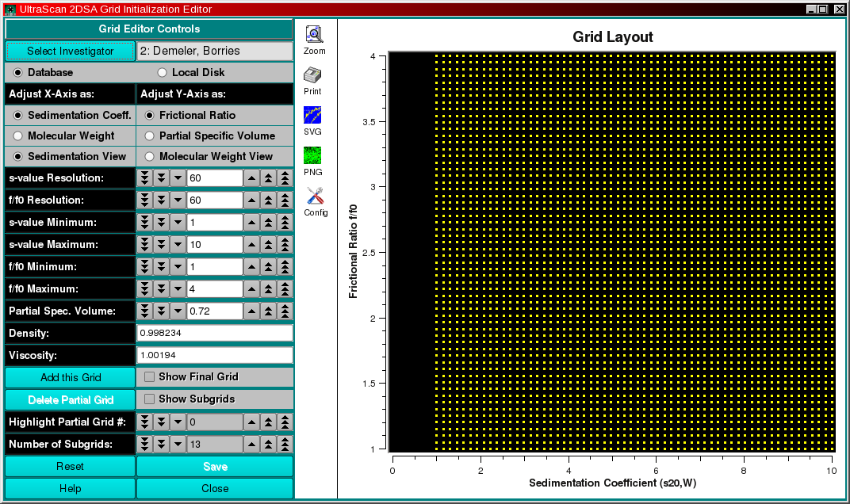This screenshot has width=850, height=504.
Task: Decrease f/f0 Maximum with single down arrow
Action: coord(178,289)
